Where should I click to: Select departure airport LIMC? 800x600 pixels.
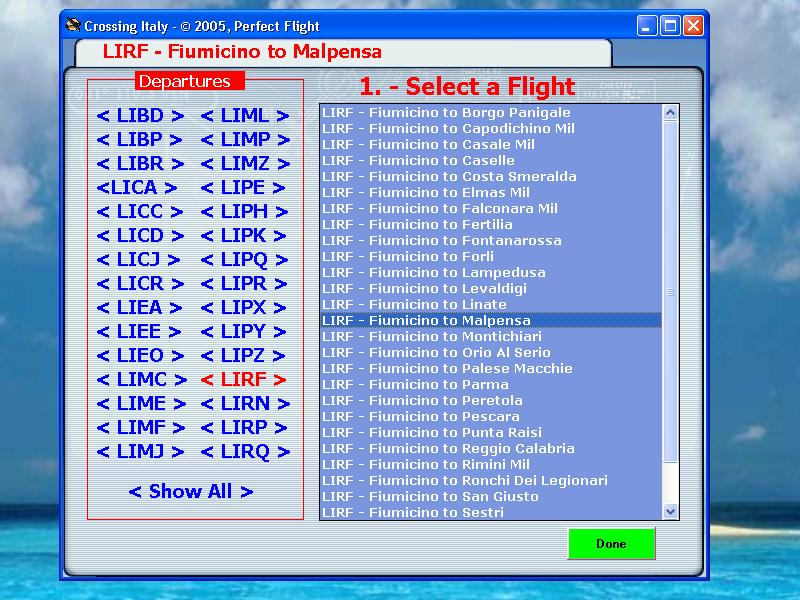pos(142,379)
